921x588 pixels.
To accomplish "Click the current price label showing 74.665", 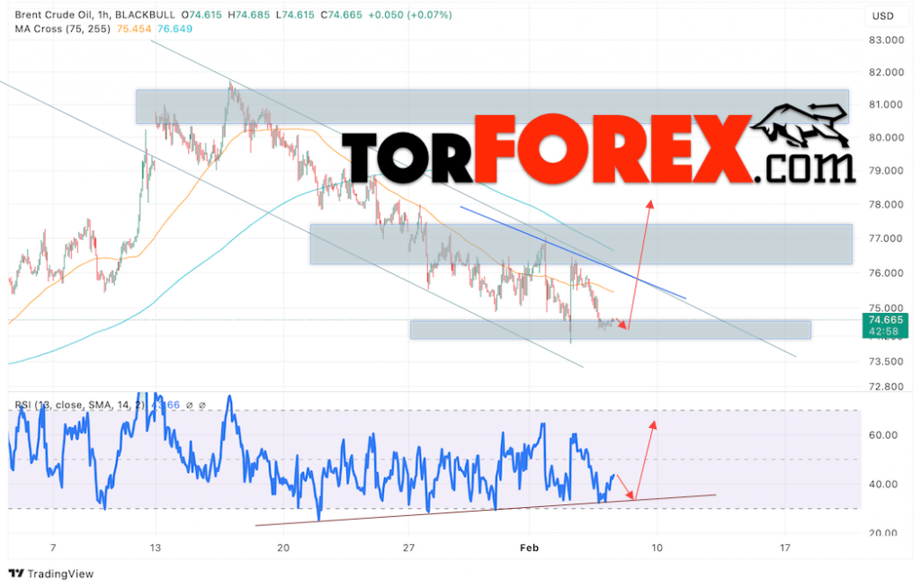I will tap(886, 320).
